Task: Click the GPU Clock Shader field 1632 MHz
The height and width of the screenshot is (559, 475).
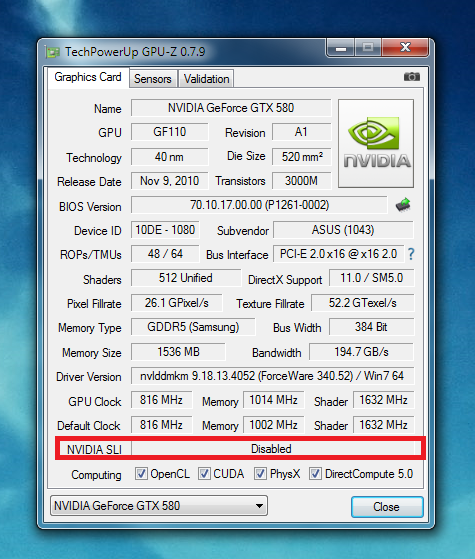Action: (384, 400)
